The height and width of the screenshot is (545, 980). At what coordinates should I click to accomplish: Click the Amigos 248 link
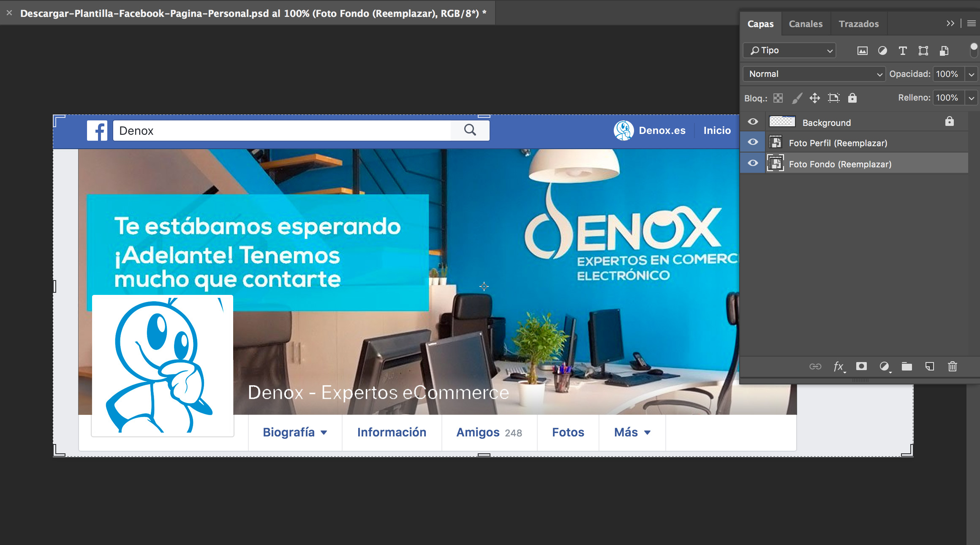[x=489, y=432]
